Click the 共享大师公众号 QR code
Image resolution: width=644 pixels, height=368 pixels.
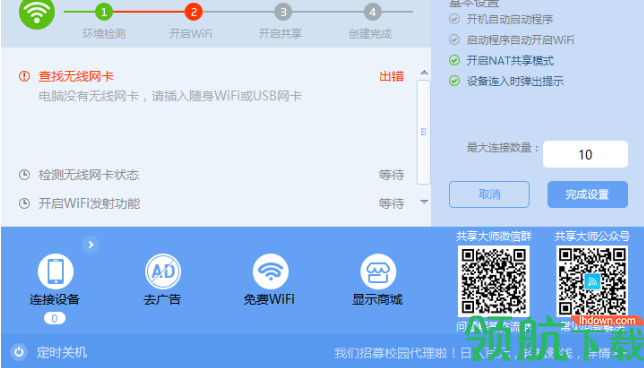tap(592, 281)
